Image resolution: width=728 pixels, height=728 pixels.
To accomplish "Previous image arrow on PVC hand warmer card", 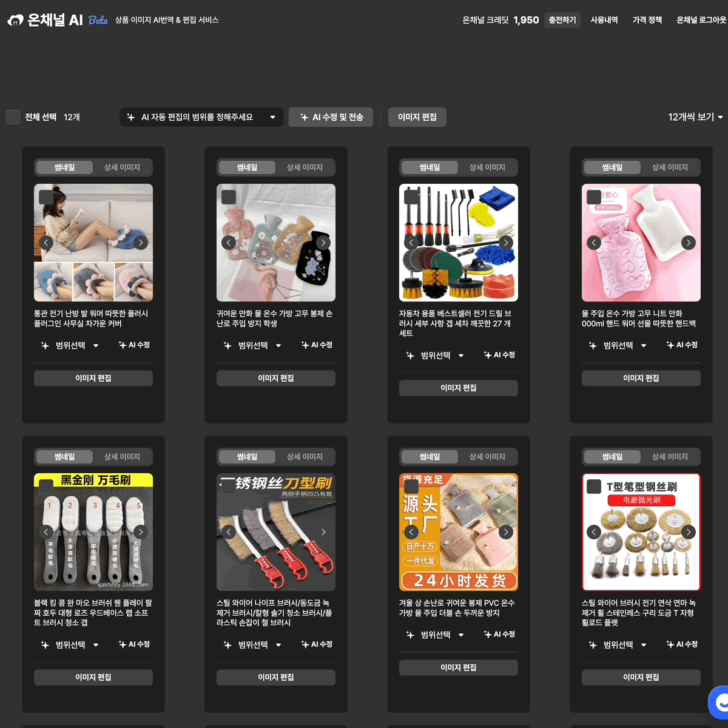I will click(411, 532).
